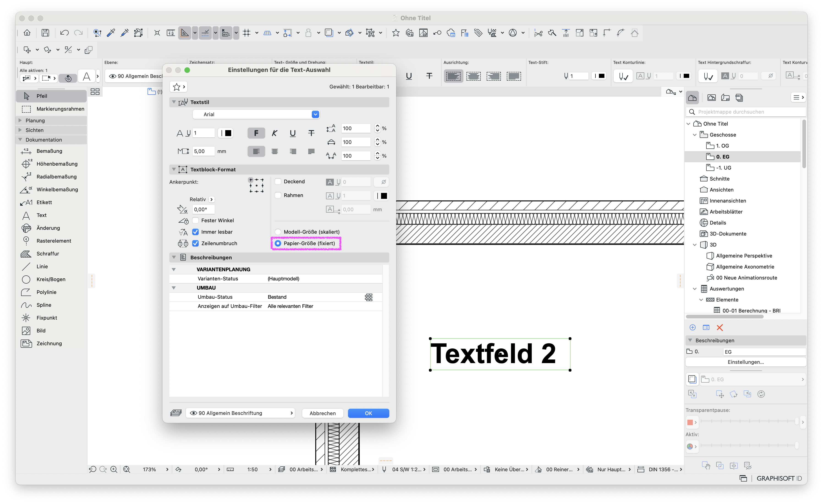This screenshot has height=504, width=823.
Task: Click the angle 0,00° field in dialog
Action: tap(203, 209)
